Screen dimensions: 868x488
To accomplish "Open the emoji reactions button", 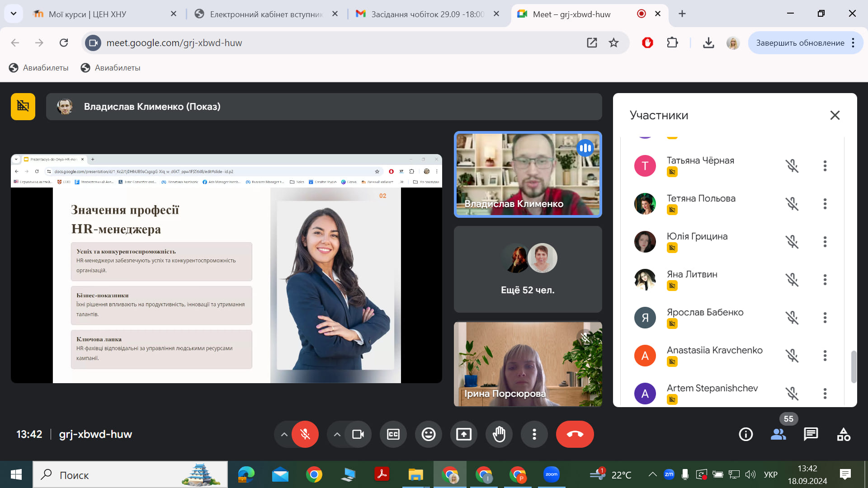I will [x=428, y=434].
